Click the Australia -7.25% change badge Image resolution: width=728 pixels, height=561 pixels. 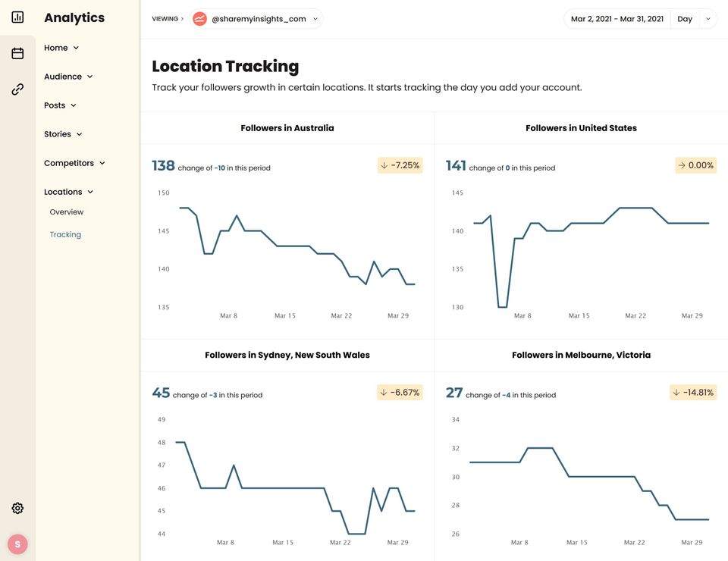(x=400, y=165)
